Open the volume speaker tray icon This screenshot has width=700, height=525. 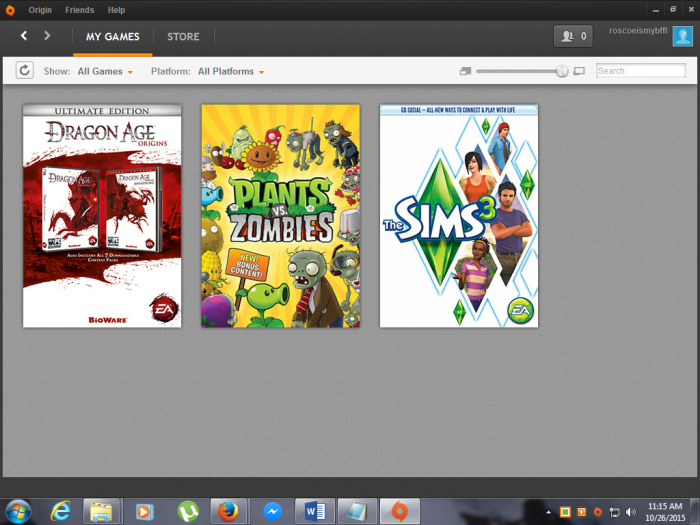tap(631, 512)
